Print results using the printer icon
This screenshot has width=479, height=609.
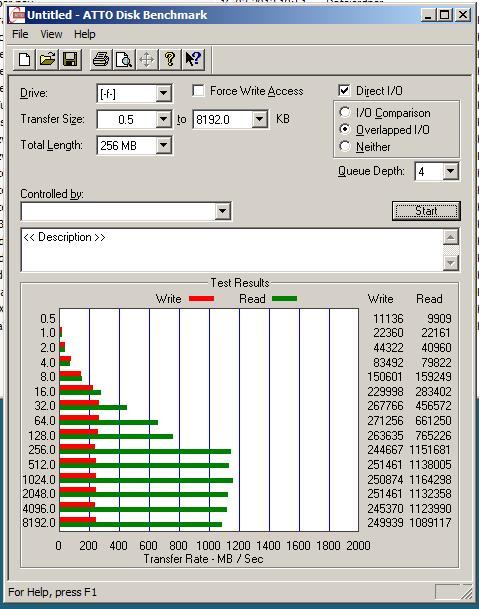pos(101,59)
